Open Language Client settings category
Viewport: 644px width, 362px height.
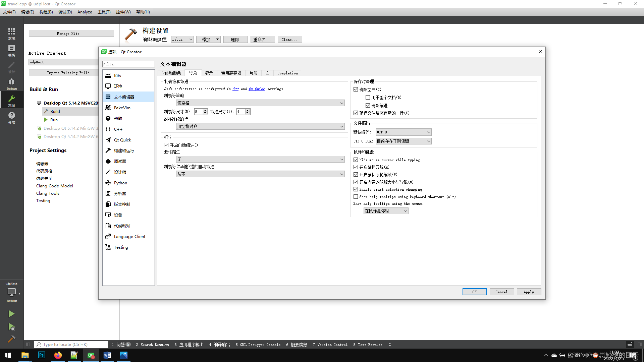coord(129,236)
